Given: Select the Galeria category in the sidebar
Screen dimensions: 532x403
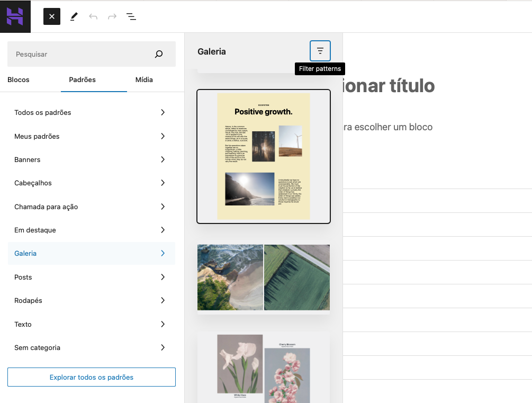Looking at the screenshot, I should (x=91, y=253).
